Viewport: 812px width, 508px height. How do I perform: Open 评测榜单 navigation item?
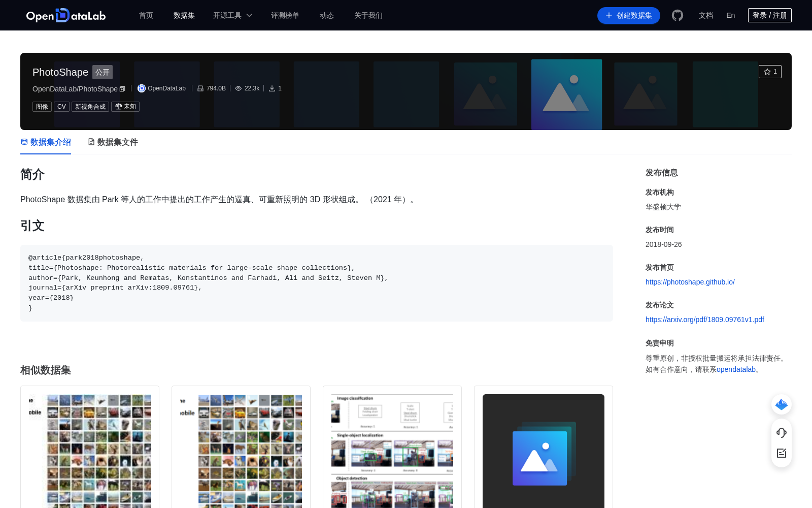click(285, 15)
